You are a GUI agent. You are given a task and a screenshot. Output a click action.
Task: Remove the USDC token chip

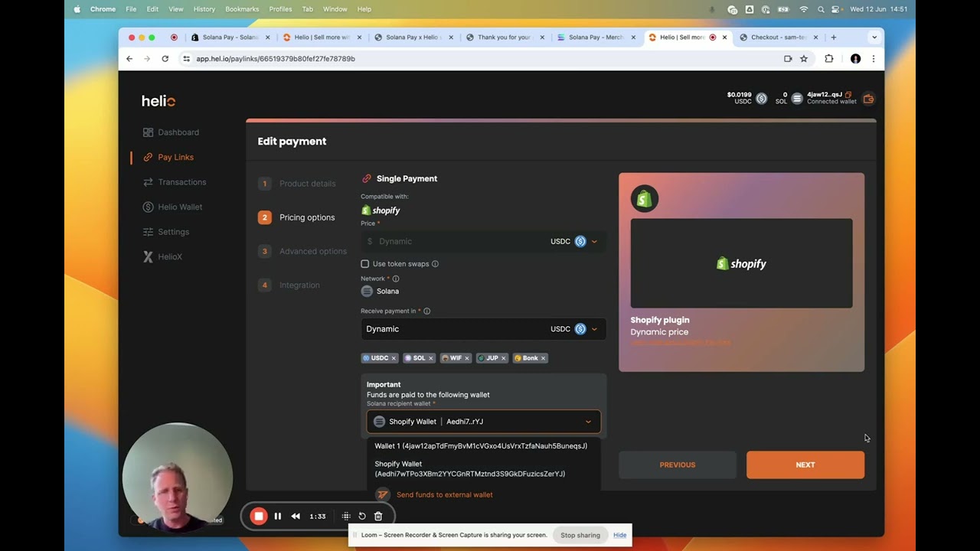coord(394,358)
